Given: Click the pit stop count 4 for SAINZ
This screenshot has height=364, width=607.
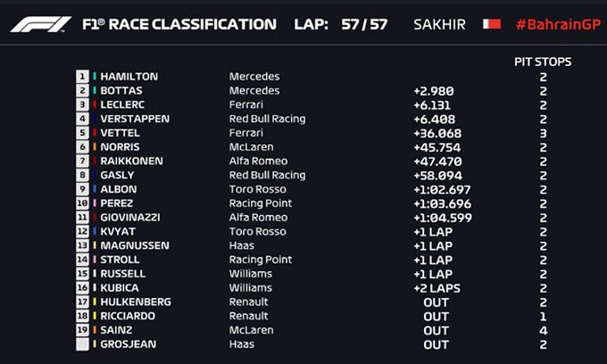Looking at the screenshot, I should pyautogui.click(x=543, y=330).
